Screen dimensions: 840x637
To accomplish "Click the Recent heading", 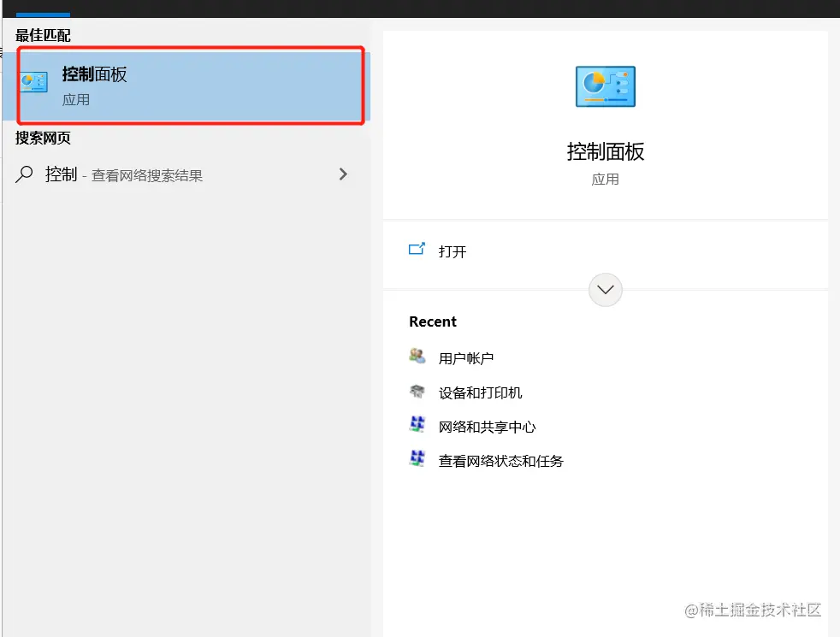I will [x=433, y=321].
